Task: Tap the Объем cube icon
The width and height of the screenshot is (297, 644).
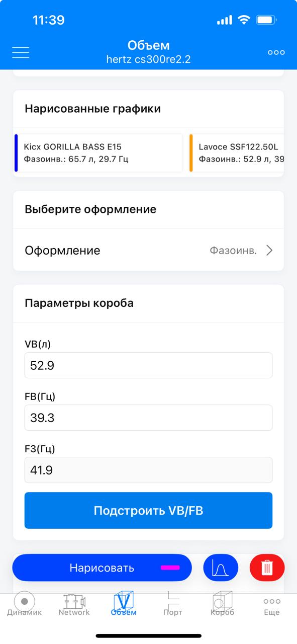Action: tap(123, 600)
